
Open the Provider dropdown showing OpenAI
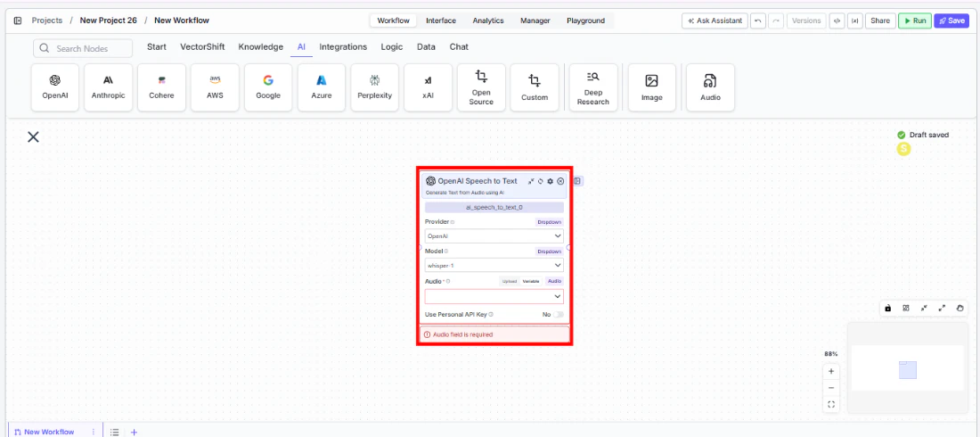pyautogui.click(x=494, y=236)
